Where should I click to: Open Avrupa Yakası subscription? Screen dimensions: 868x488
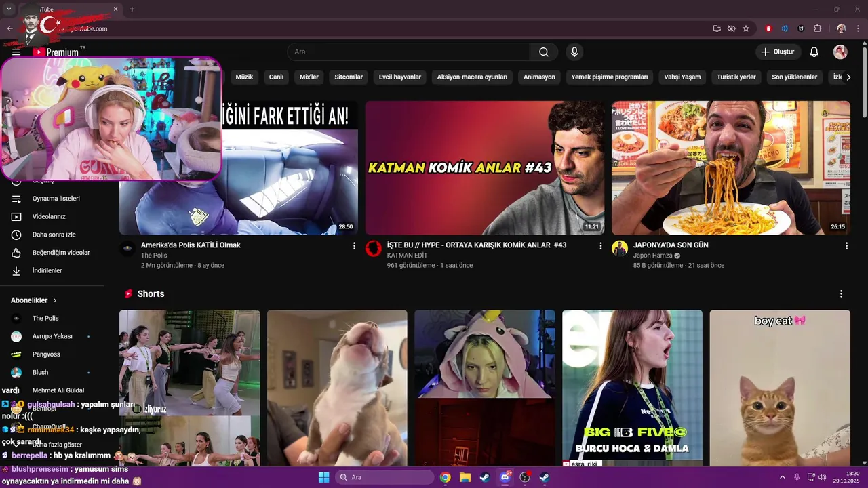[x=51, y=336]
